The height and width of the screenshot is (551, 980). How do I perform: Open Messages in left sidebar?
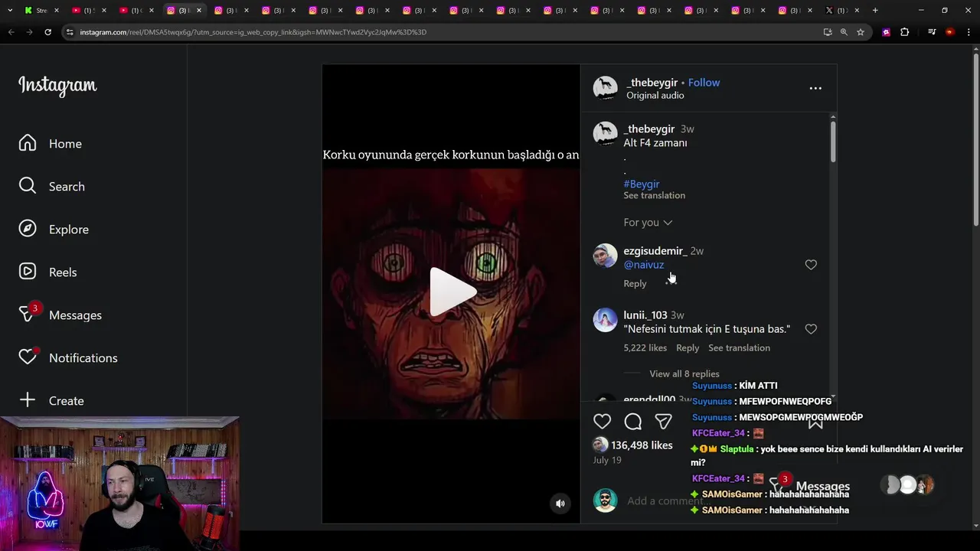pos(60,315)
